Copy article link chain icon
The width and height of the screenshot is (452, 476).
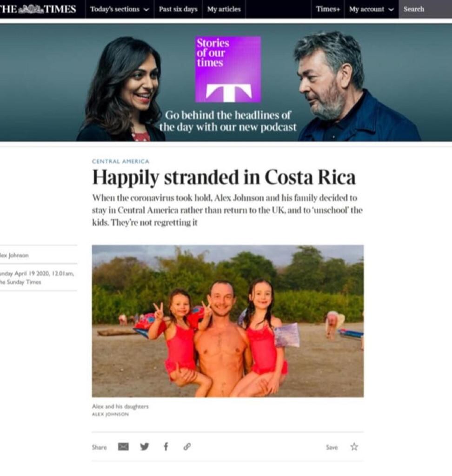[x=187, y=447]
